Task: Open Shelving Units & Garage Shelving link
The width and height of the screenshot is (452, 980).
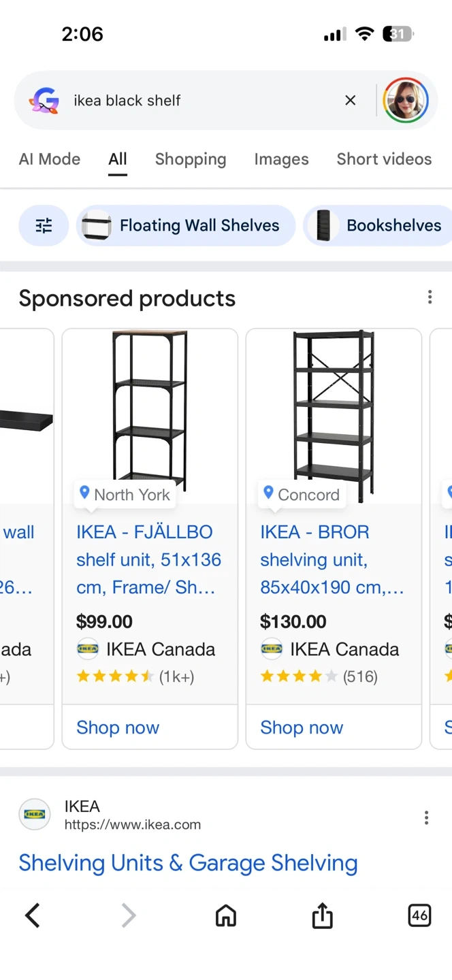Action: (x=188, y=863)
